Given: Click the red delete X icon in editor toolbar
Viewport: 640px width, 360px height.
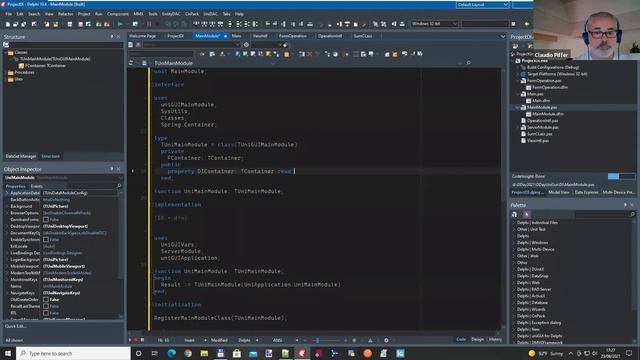Looking at the screenshot, I should pos(310,54).
